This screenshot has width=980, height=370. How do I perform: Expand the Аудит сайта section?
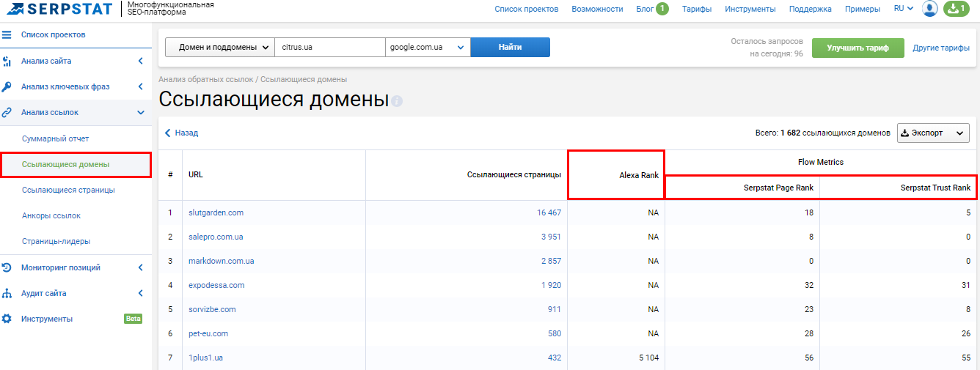coord(140,293)
